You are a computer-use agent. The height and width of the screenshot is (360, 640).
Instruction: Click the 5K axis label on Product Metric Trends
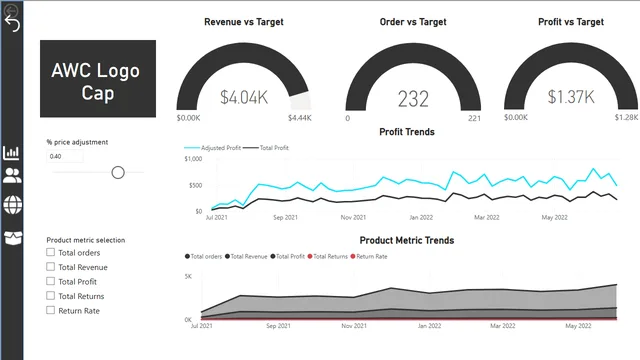click(188, 276)
